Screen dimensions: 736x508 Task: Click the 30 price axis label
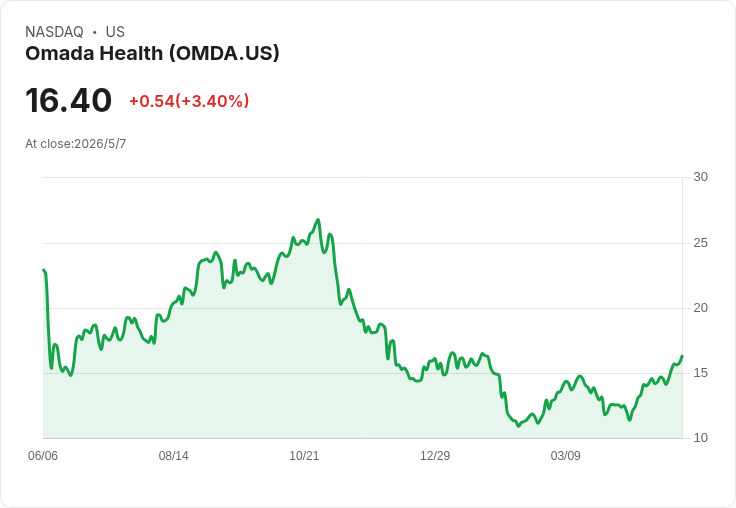coord(700,177)
